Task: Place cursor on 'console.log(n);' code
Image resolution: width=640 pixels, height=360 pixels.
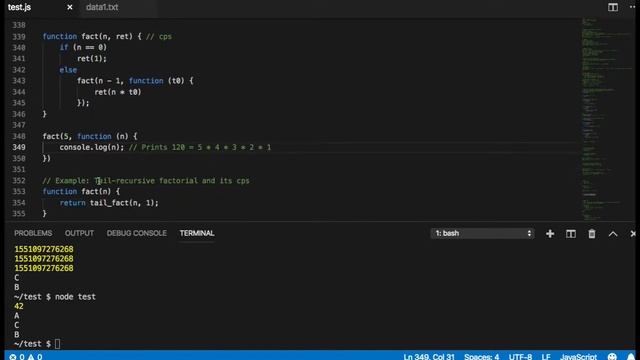Action: (x=92, y=147)
